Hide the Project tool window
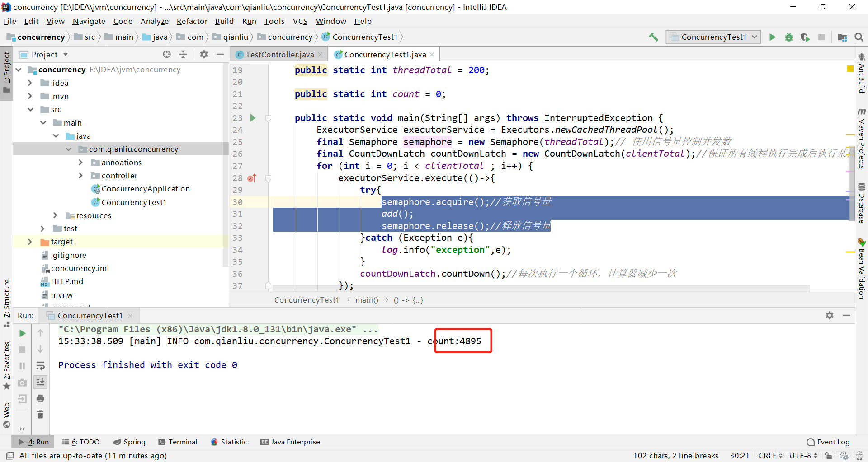 (x=220, y=54)
